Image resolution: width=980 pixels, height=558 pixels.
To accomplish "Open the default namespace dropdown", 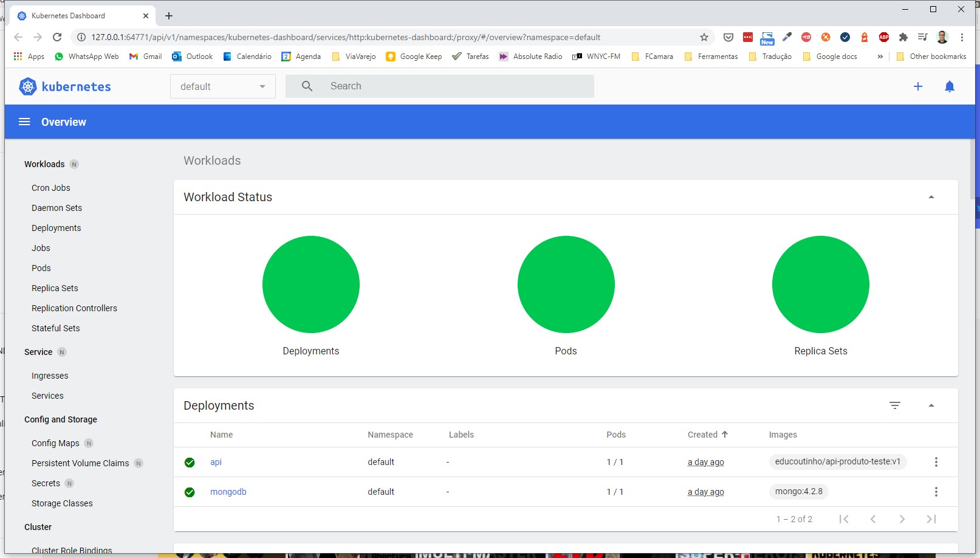I will (223, 86).
